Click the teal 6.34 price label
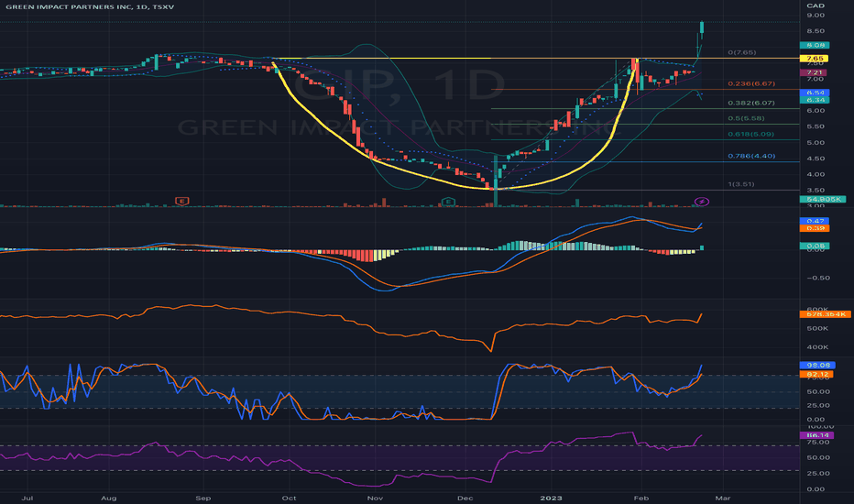 pyautogui.click(x=815, y=100)
